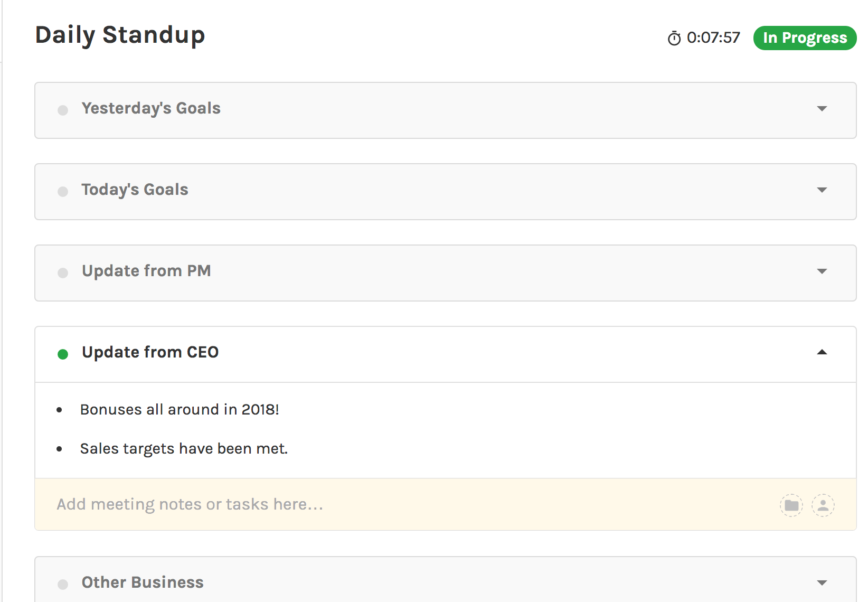The image size is (868, 602).
Task: Select the Other Business agenda title
Action: coord(143,582)
